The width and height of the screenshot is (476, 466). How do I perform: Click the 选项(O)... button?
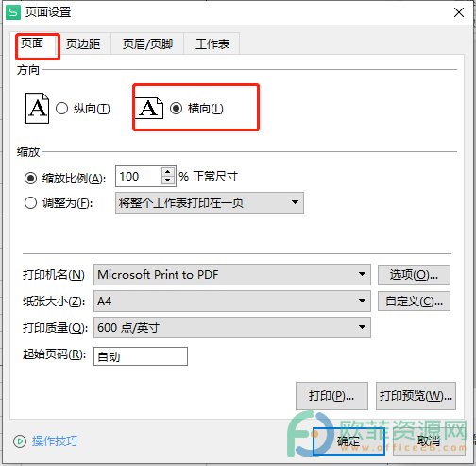414,275
